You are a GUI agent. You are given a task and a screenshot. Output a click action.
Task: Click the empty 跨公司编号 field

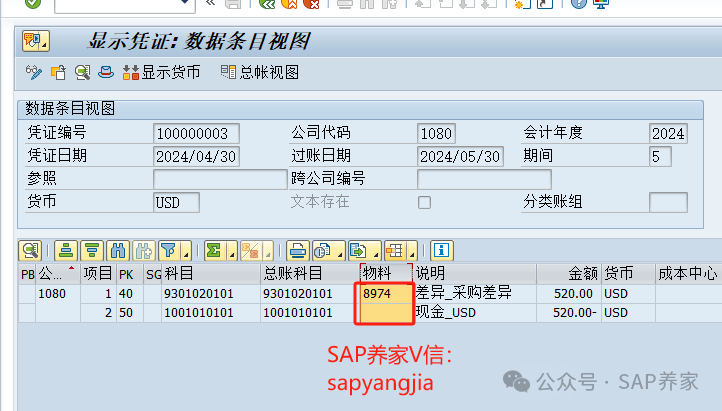click(484, 179)
